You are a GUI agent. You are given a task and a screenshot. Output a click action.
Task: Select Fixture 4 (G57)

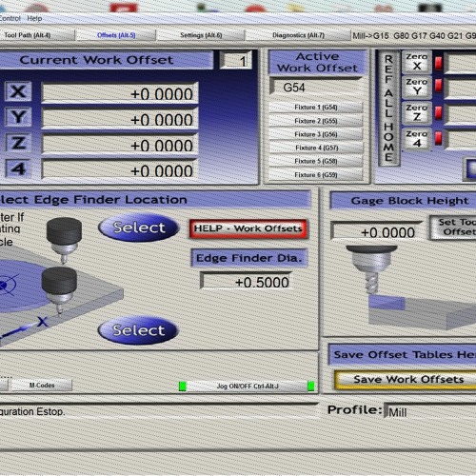pos(316,148)
